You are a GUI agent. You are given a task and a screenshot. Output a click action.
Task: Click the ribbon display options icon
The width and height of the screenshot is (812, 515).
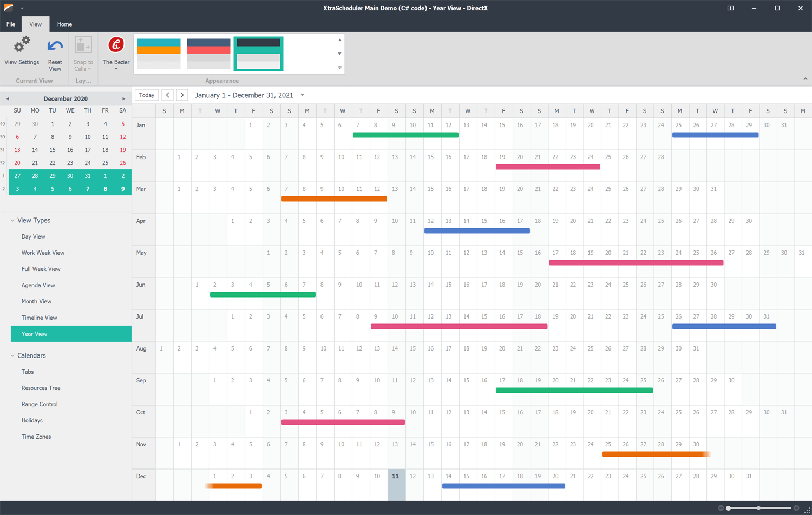(x=731, y=8)
